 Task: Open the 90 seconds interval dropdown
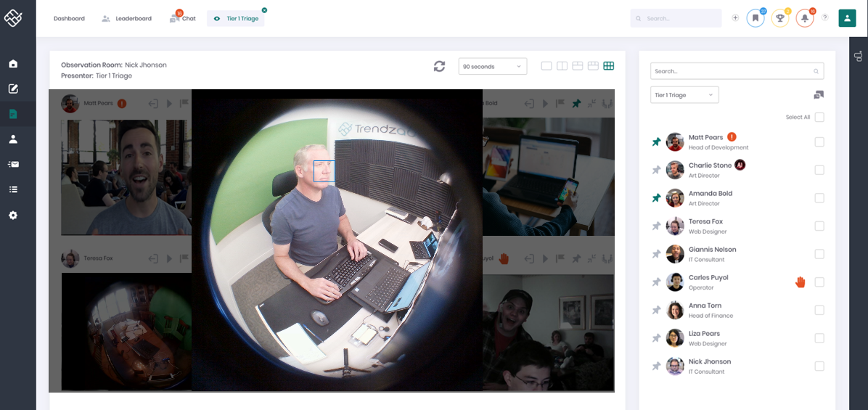tap(493, 66)
